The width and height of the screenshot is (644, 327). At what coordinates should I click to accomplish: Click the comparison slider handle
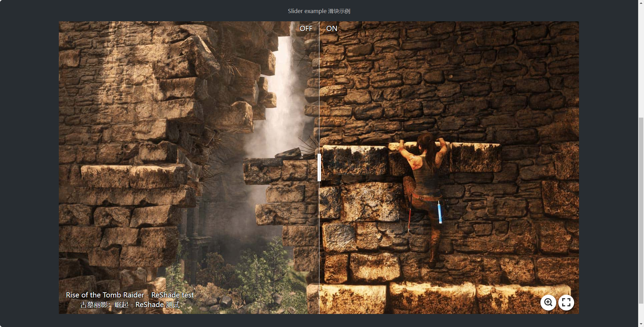point(319,167)
